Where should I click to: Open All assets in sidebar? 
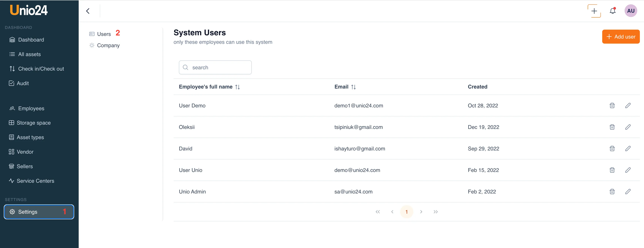[29, 54]
